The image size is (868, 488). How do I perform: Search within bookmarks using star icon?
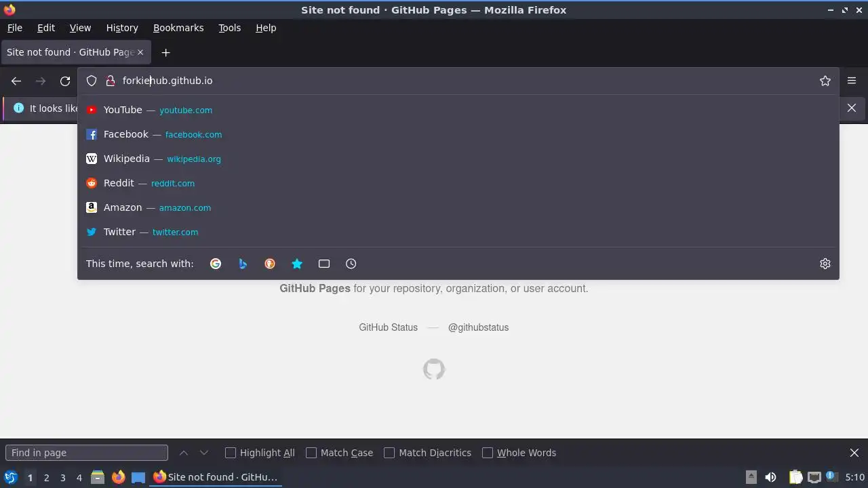coord(297,264)
